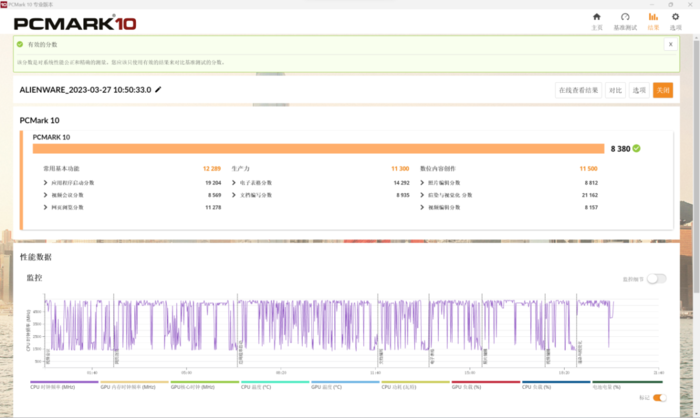This screenshot has height=418, width=700.
Task: Click the 对比 compare button
Action: (616, 90)
